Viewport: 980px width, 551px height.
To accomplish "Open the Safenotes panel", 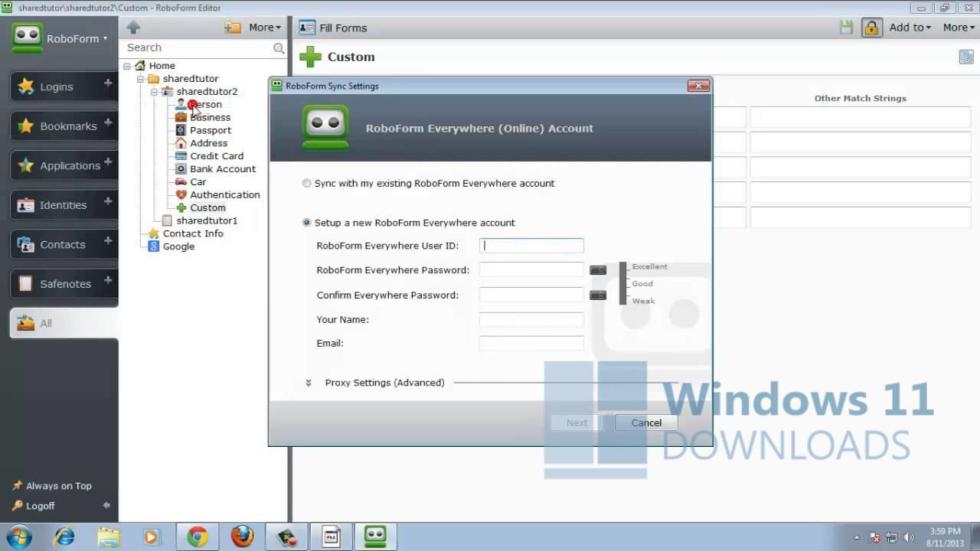I will click(x=64, y=284).
